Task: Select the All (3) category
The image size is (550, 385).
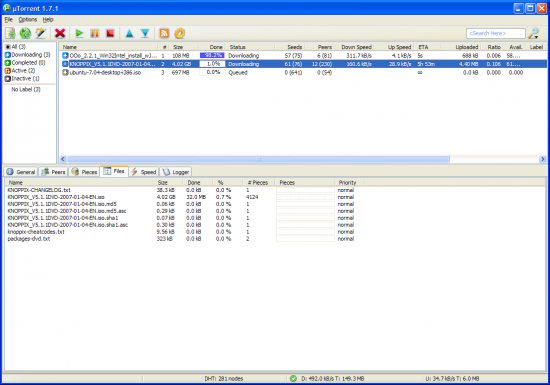Action: (15, 47)
